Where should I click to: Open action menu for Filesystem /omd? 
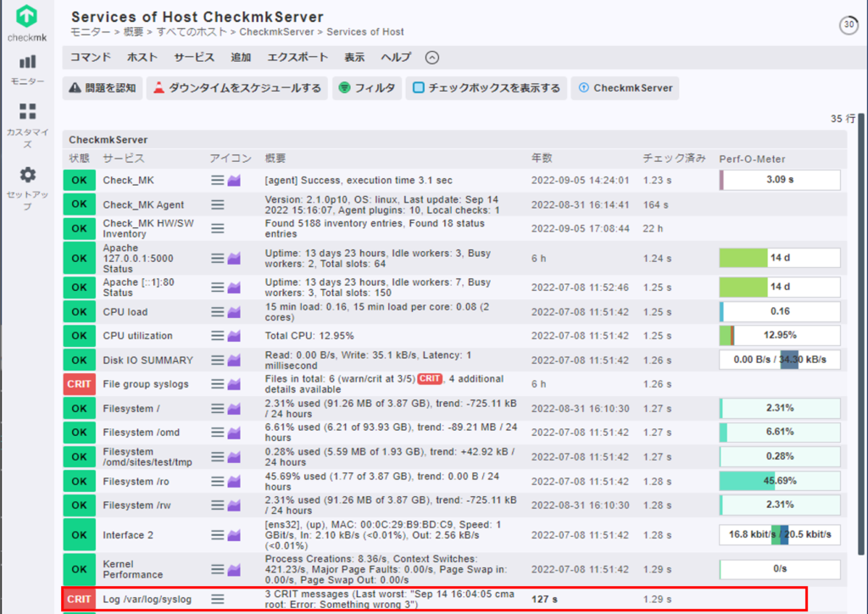point(218,433)
